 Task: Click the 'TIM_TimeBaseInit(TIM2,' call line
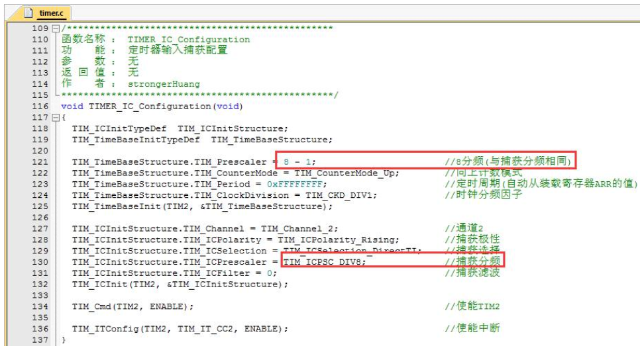pos(202,206)
